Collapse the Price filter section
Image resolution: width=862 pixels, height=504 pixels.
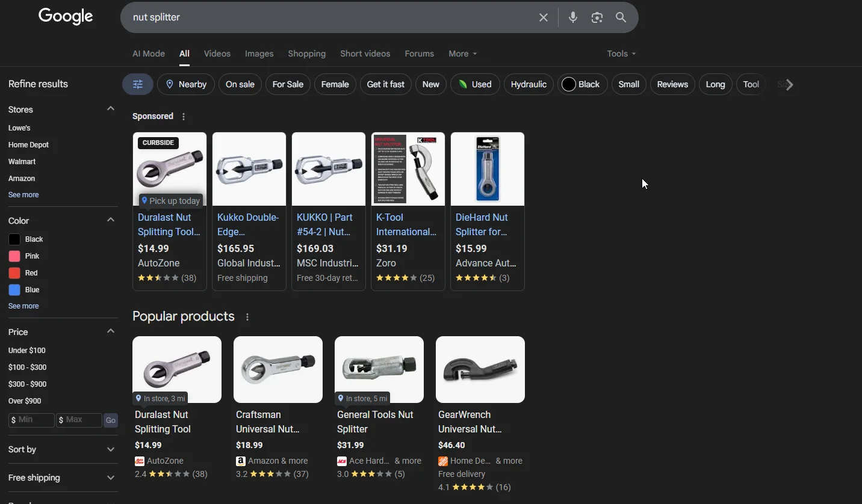point(111,331)
